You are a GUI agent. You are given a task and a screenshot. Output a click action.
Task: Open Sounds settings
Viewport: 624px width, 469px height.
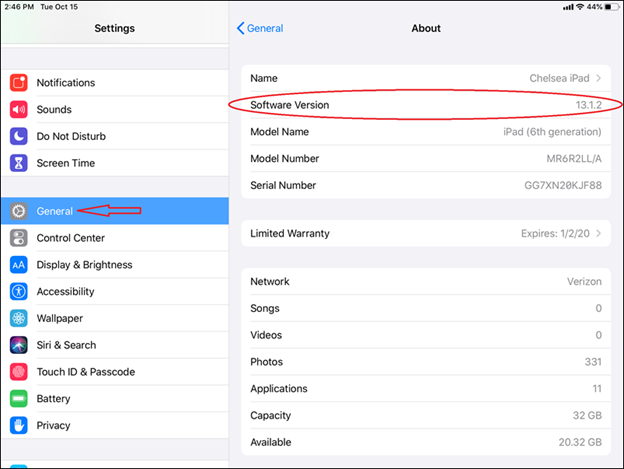click(x=115, y=109)
